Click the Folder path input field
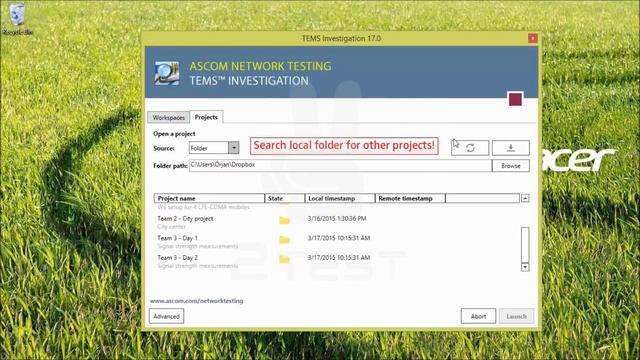 click(340, 165)
